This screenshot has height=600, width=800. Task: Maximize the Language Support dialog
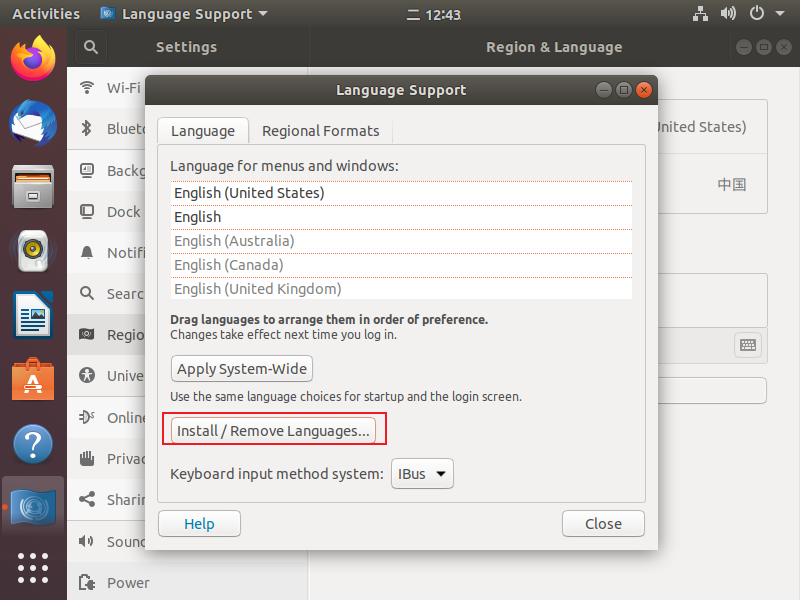coord(624,90)
